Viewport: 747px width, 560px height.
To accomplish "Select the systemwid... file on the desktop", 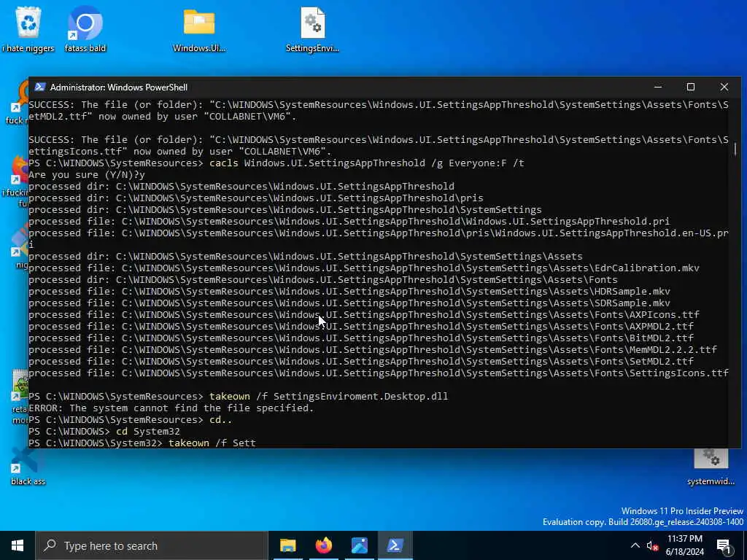I will click(x=711, y=467).
